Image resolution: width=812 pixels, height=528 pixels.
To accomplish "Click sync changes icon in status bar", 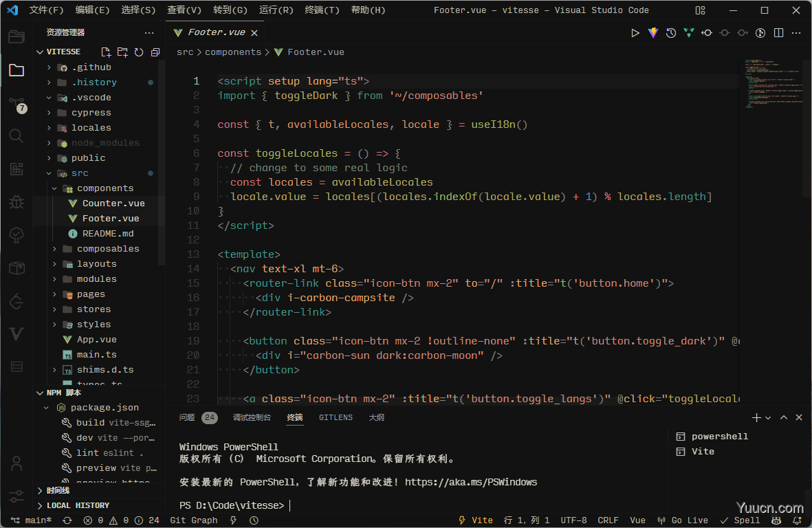I will [x=67, y=520].
